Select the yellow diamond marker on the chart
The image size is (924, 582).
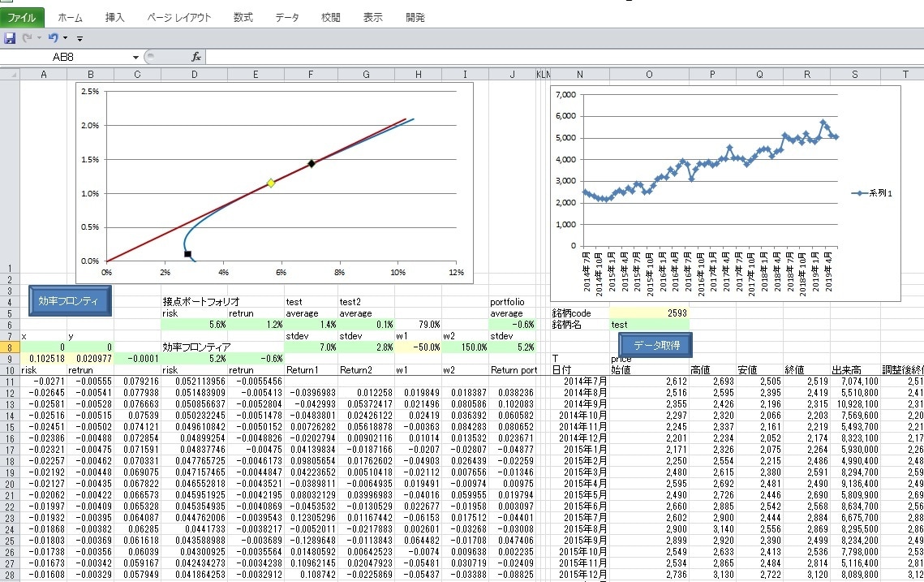[270, 183]
